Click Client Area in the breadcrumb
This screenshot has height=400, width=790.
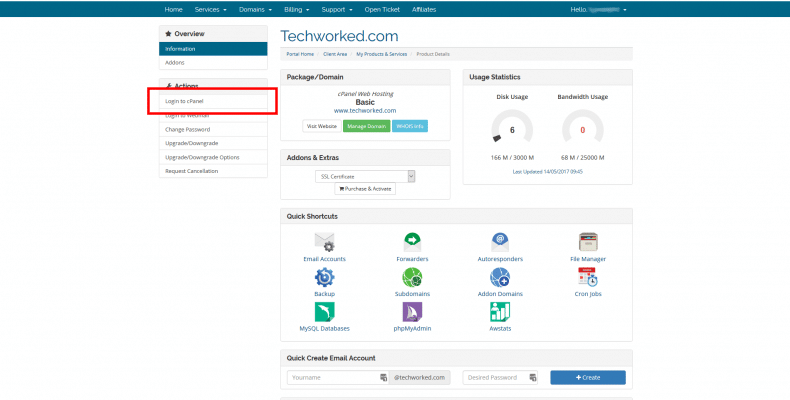coord(335,54)
